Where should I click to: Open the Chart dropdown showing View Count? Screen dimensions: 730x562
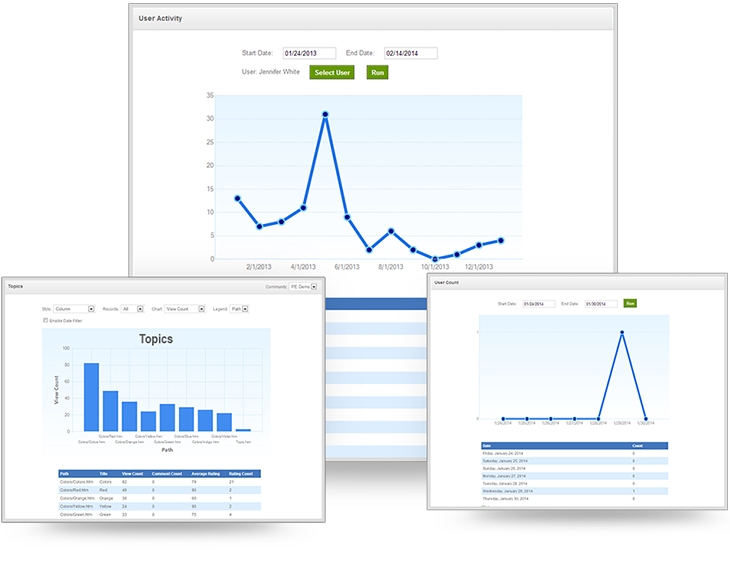185,309
